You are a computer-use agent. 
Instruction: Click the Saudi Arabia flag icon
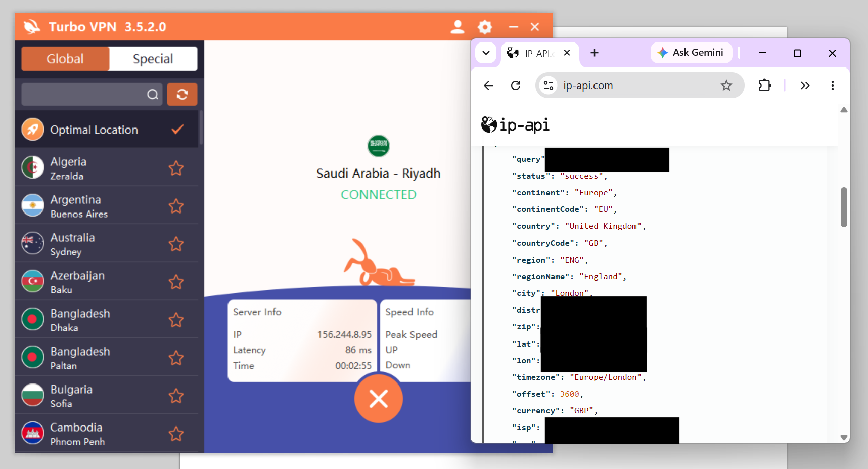coord(379,146)
